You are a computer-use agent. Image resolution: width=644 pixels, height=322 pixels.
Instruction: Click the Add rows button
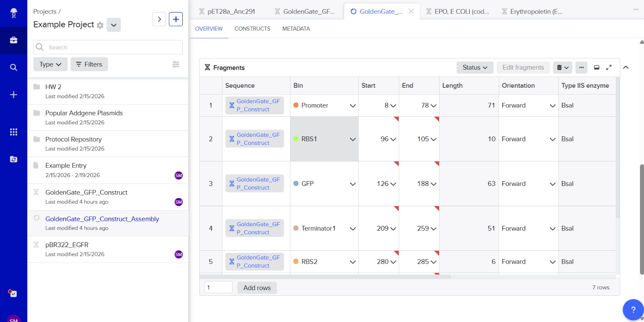tap(257, 288)
